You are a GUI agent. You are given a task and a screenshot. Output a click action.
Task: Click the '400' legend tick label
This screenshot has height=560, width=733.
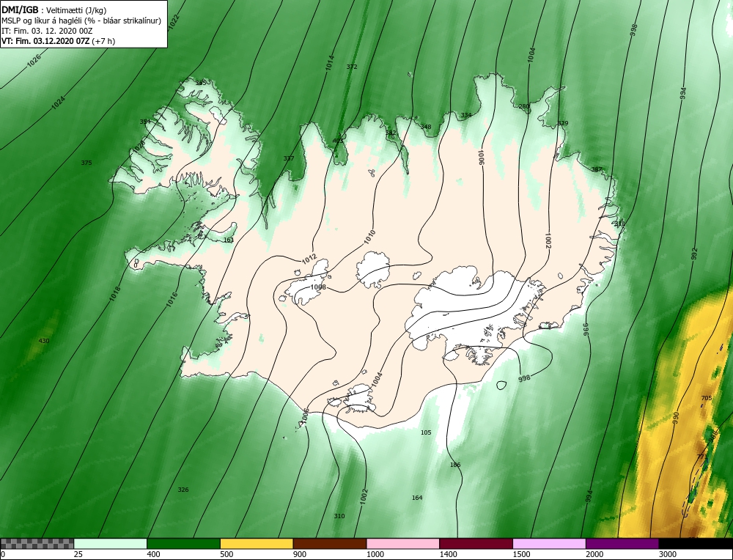[x=153, y=554]
